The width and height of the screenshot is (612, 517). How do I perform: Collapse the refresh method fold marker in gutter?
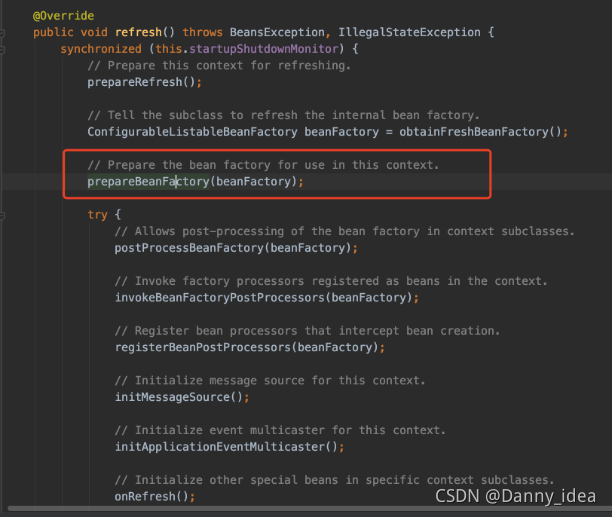tap(2, 33)
